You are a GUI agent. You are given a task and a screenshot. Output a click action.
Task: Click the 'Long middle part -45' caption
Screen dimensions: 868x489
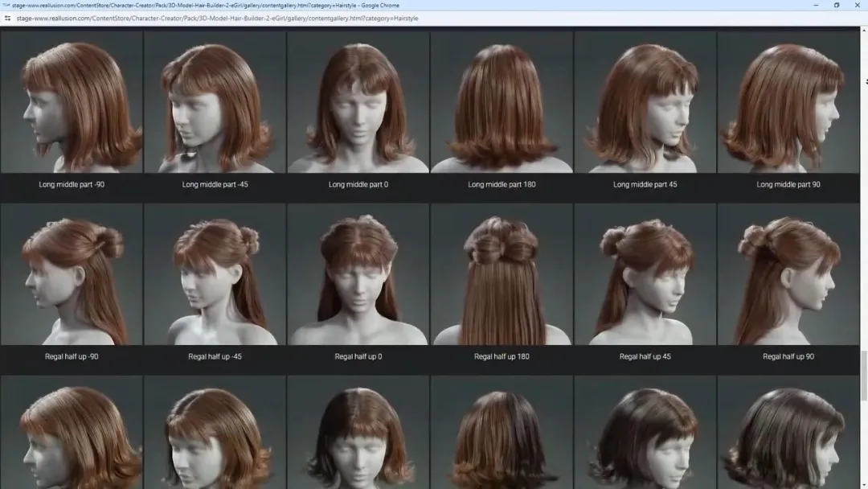[215, 184]
